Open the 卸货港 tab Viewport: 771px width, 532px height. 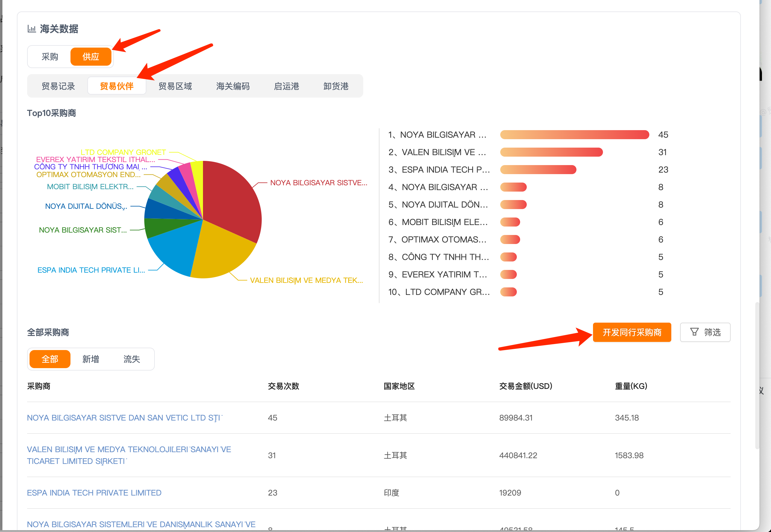[x=336, y=86]
